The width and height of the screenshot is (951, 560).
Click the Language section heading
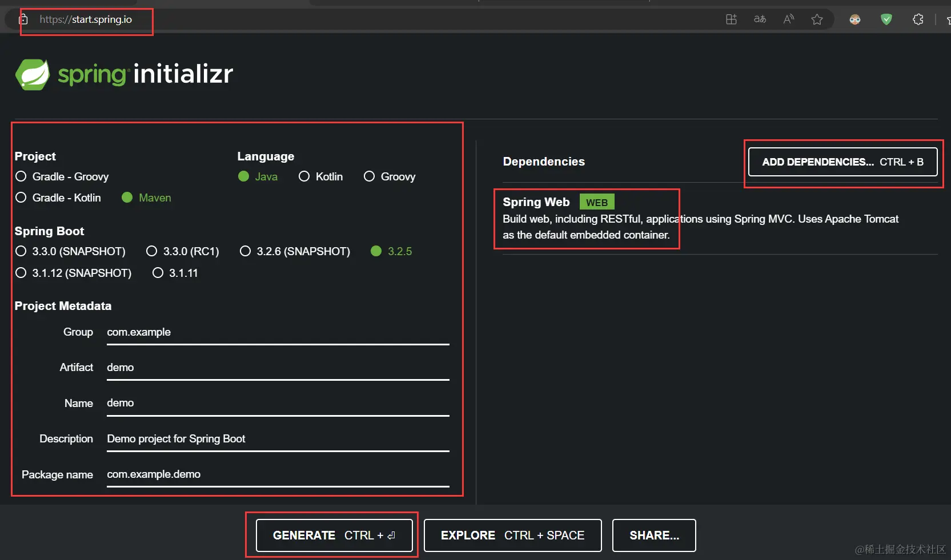[266, 156]
